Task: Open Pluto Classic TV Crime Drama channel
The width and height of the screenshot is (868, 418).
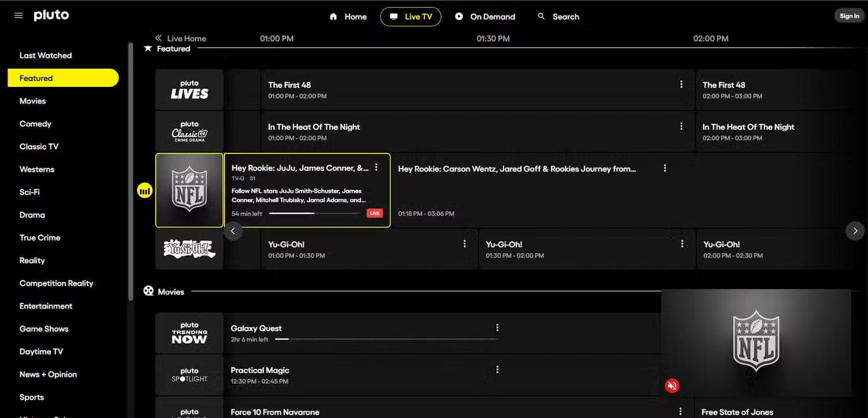Action: [x=189, y=132]
